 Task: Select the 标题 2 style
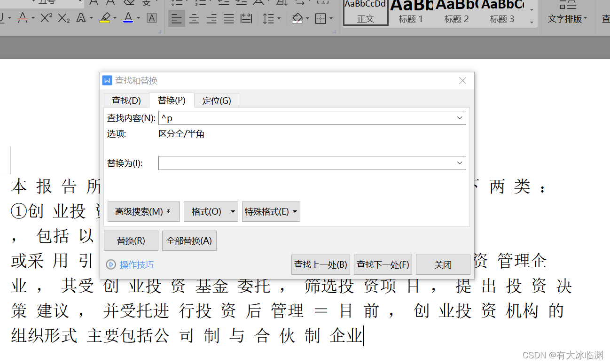pos(456,12)
